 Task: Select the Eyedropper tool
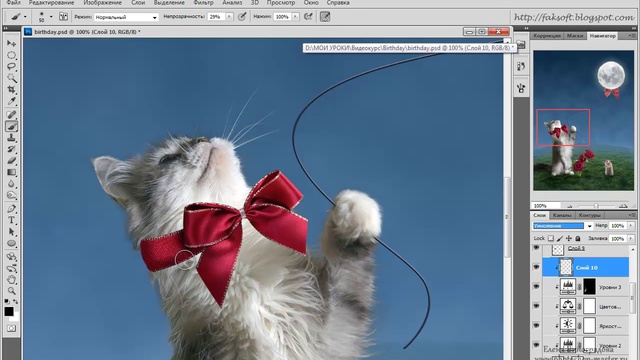(11, 101)
